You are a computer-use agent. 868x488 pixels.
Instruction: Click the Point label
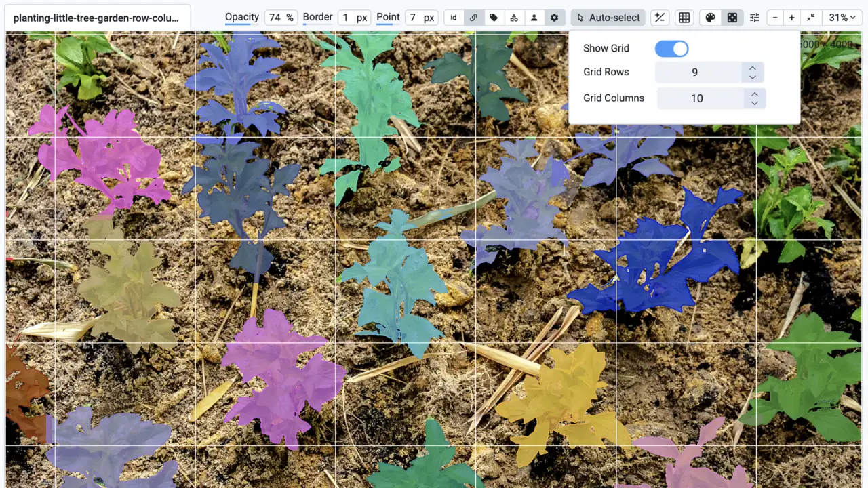[x=388, y=17]
